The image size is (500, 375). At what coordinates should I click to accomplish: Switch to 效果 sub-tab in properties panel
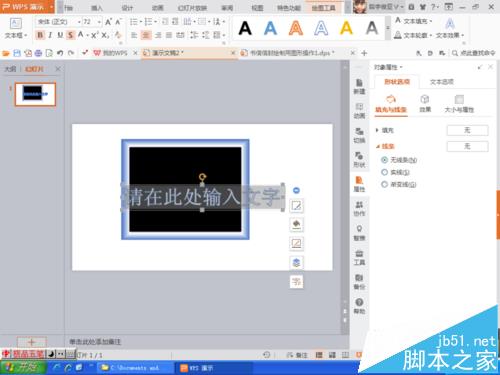click(x=425, y=103)
